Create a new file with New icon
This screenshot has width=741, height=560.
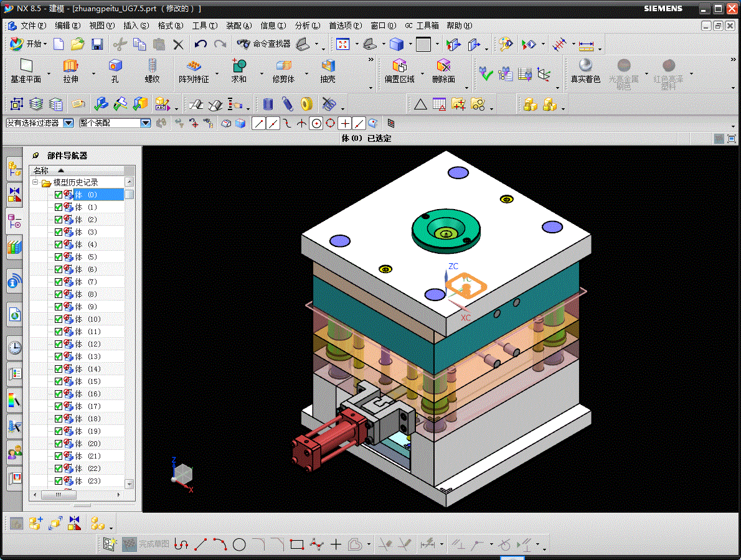[x=59, y=44]
